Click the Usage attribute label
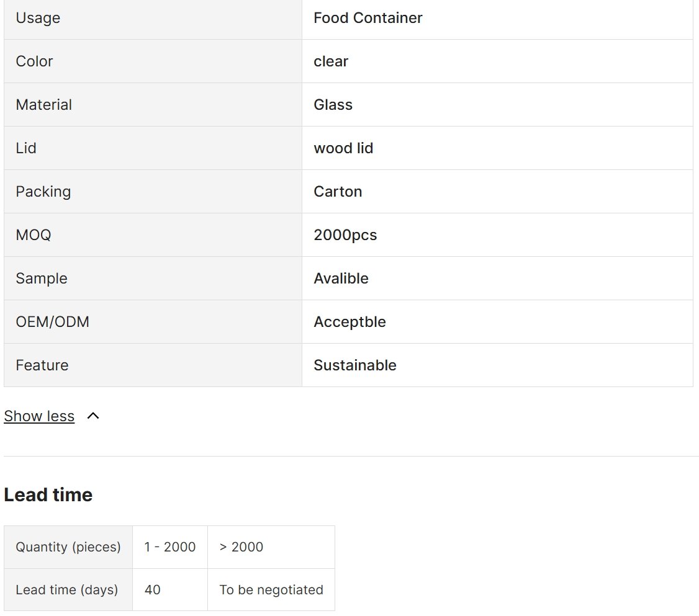This screenshot has width=699, height=616. click(x=38, y=18)
